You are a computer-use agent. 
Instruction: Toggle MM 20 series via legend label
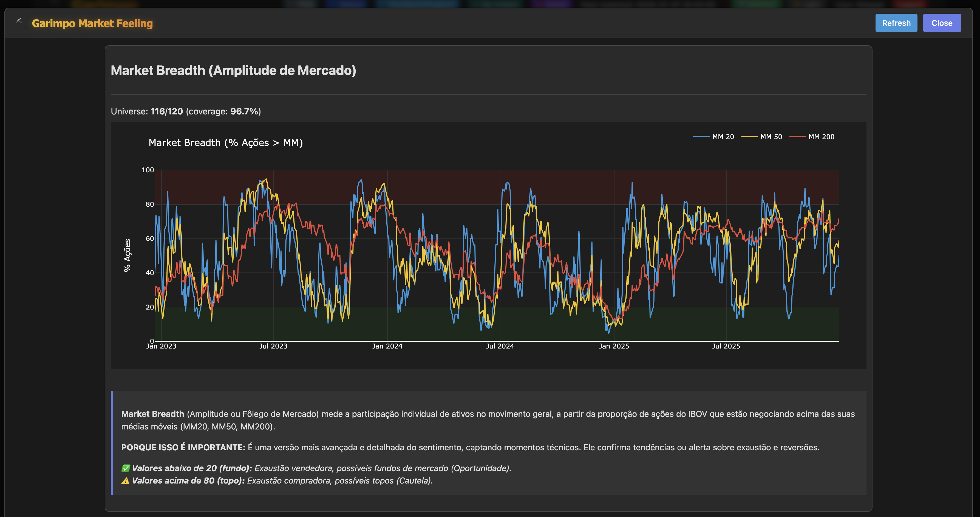pyautogui.click(x=723, y=137)
